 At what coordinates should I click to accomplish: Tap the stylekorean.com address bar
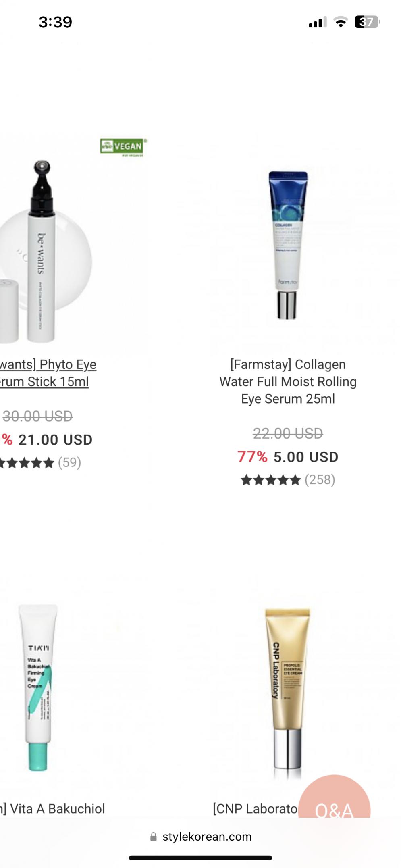click(207, 837)
